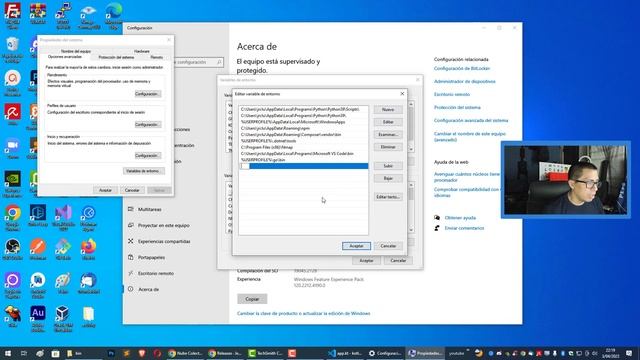Open Windows Start menu

8,353
